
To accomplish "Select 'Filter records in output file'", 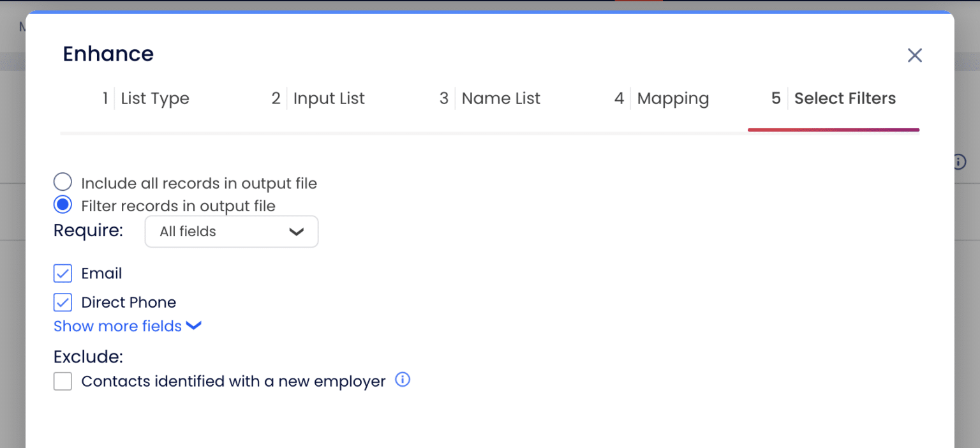I will tap(63, 204).
